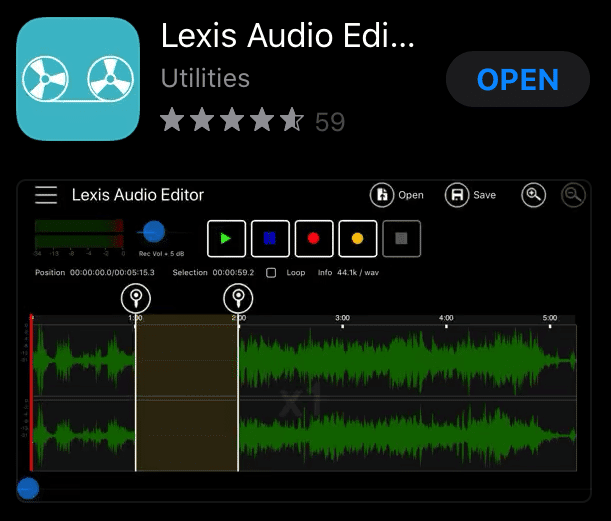This screenshot has width=611, height=521.
Task: Click the green Play button
Action: 226,238
